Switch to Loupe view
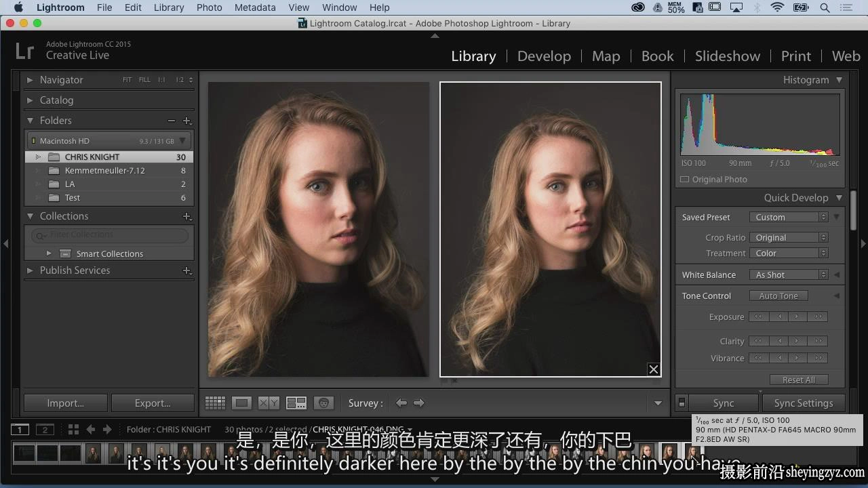Viewport: 868px width, 488px height. pyautogui.click(x=241, y=403)
